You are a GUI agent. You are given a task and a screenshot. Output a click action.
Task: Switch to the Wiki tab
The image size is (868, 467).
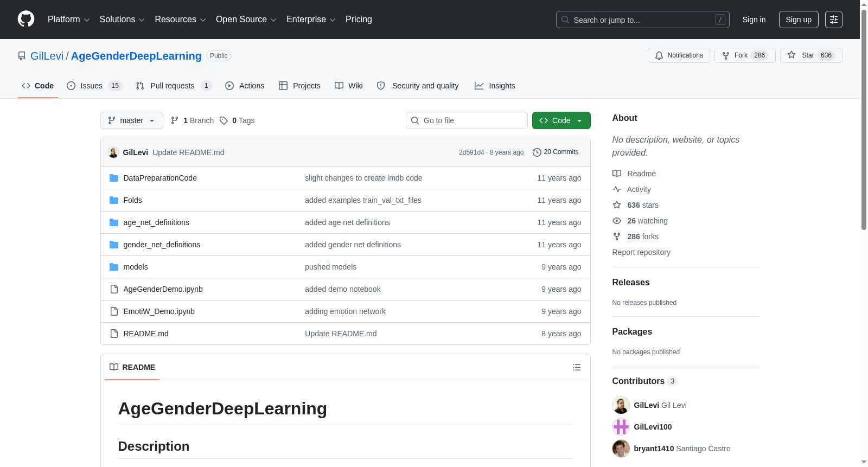[349, 86]
